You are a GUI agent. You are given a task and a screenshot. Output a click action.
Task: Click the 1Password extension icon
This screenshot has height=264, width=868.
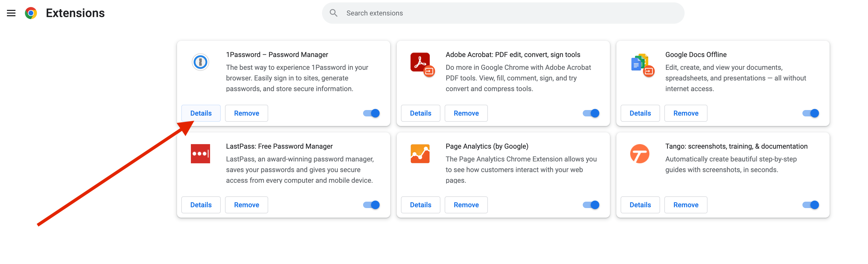tap(200, 62)
